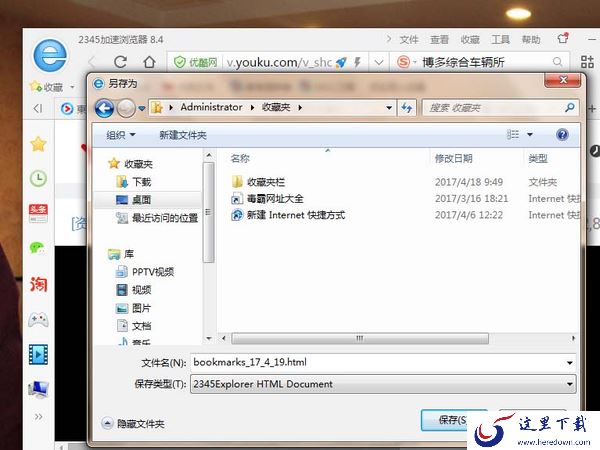The height and width of the screenshot is (450, 600).
Task: Open address bar history dropdown arrow
Action: tap(389, 108)
